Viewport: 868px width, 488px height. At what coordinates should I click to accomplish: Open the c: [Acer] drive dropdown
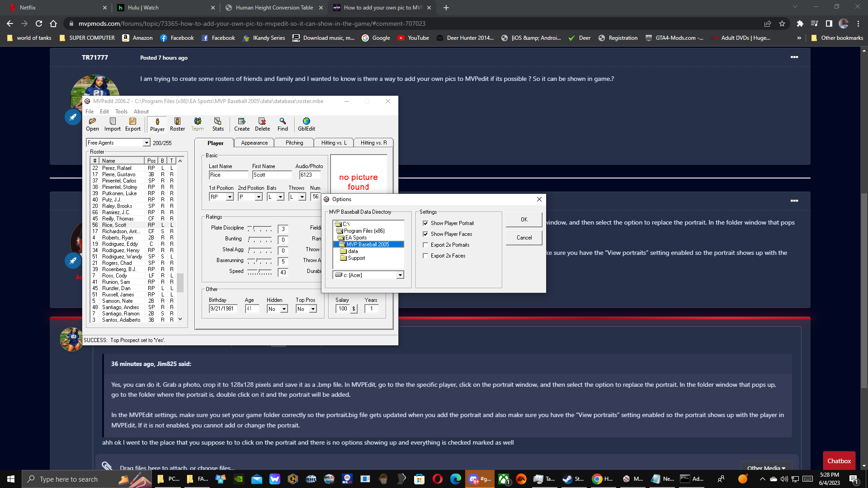click(x=400, y=275)
